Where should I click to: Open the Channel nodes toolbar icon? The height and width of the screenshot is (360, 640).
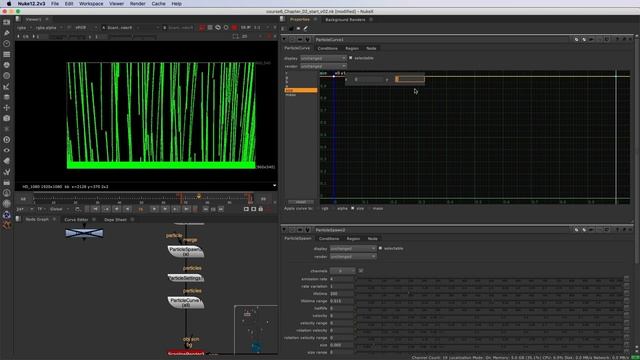pos(7,54)
